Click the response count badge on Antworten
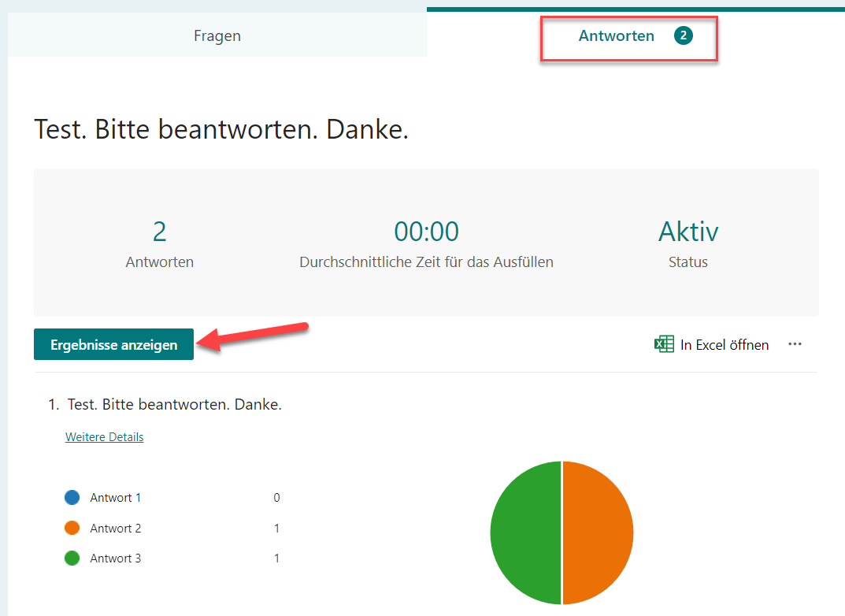The width and height of the screenshot is (845, 616). click(684, 35)
